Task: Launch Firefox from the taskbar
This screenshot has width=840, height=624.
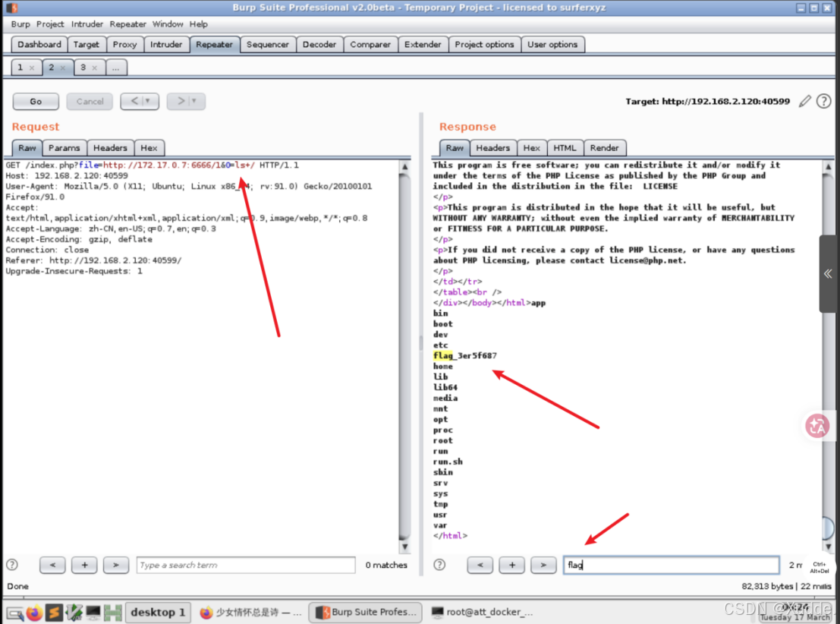Action: (x=34, y=612)
